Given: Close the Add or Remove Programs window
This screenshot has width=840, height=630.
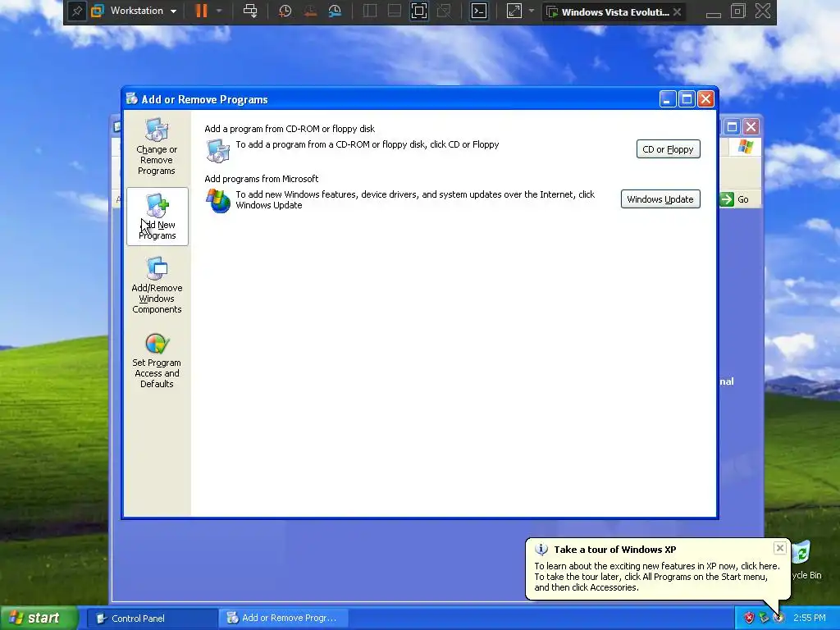Looking at the screenshot, I should [x=706, y=99].
